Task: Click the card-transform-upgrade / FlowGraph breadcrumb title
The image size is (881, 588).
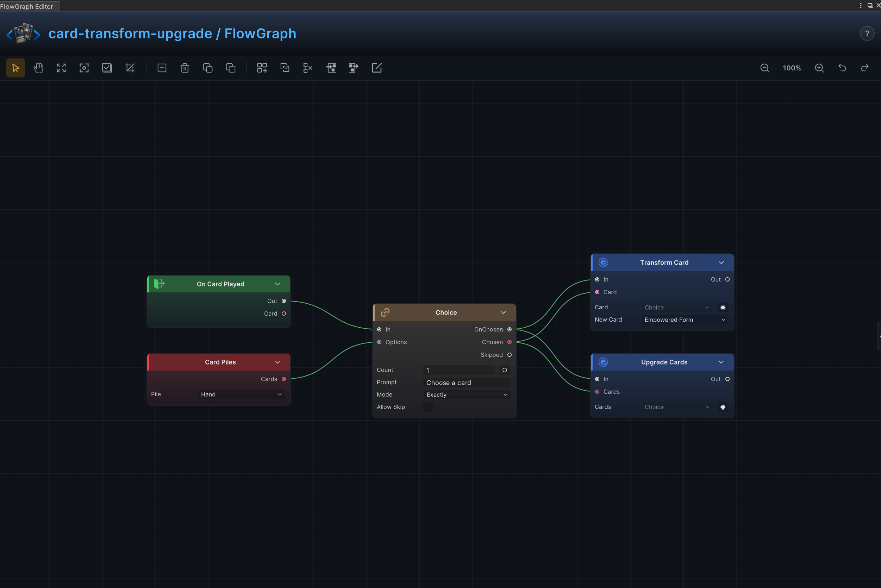Action: pyautogui.click(x=172, y=34)
